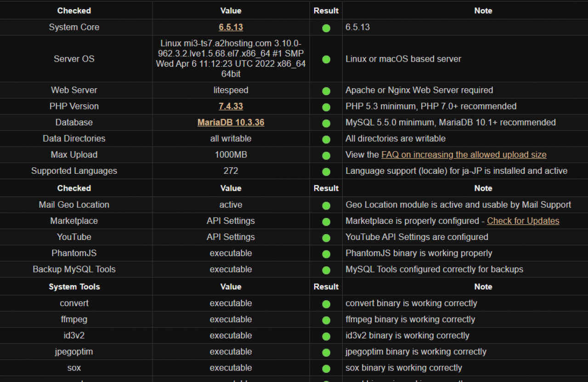588x382 pixels.
Task: Click the Mail Geo Location status dot
Action: point(326,205)
